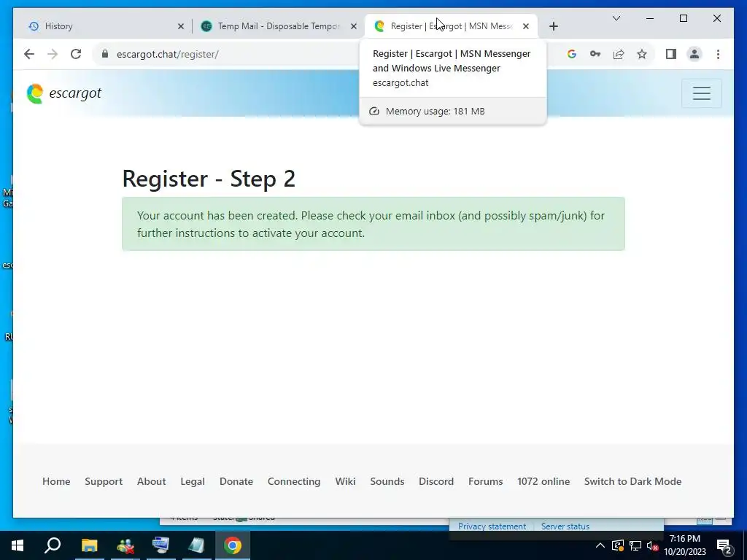747x560 pixels.
Task: Click the address bar URL
Action: [168, 54]
